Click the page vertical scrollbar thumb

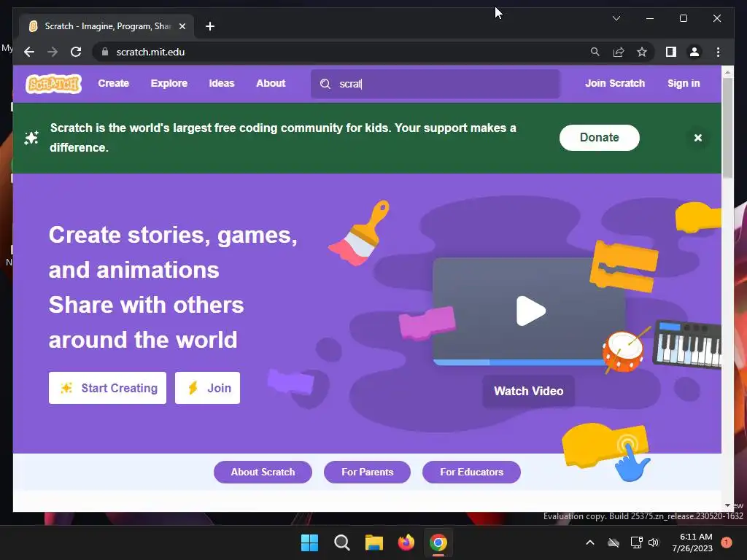click(x=727, y=128)
